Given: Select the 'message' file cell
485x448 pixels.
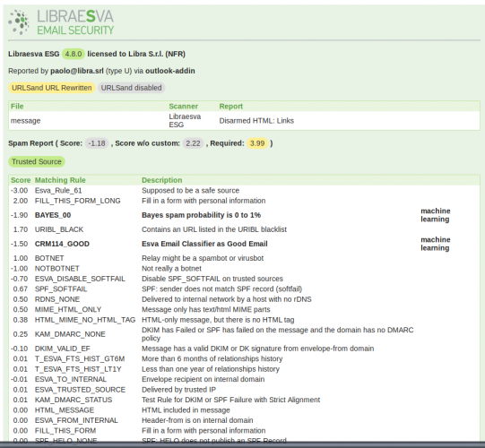Looking at the screenshot, I should click(26, 121).
